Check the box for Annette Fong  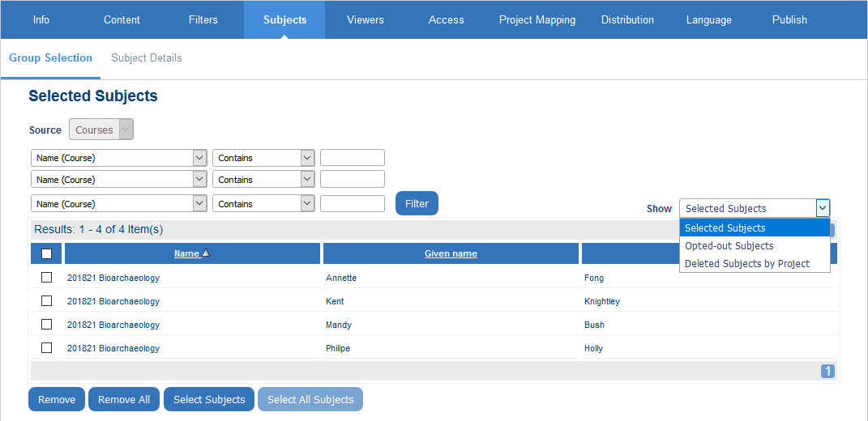(x=46, y=277)
